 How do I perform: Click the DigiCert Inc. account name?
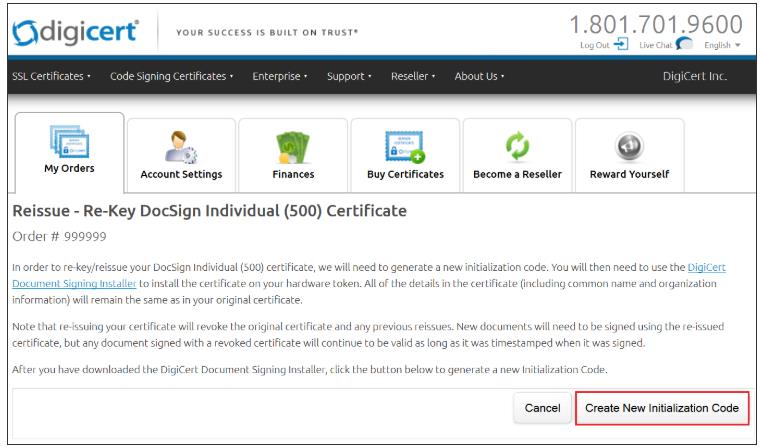[x=695, y=76]
